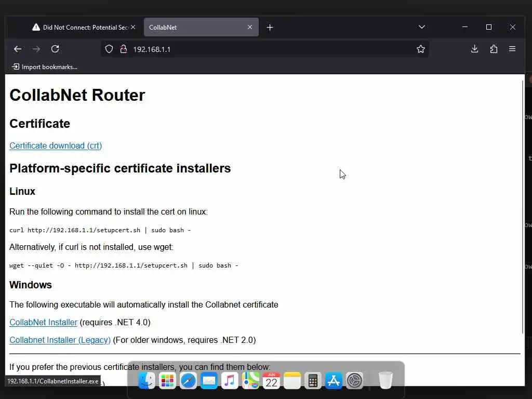Open the Trash in the dock
Image resolution: width=532 pixels, height=399 pixels.
pos(385,380)
